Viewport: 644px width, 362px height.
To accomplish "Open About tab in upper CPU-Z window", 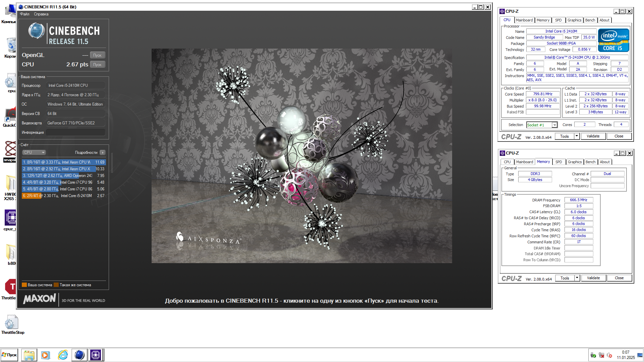I will coord(604,20).
